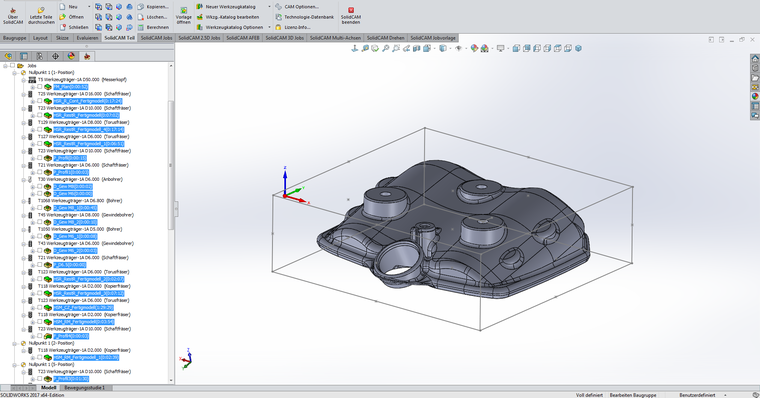Image resolution: width=760 pixels, height=398 pixels.
Task: Open CAM Optionen settings
Action: [x=297, y=7]
